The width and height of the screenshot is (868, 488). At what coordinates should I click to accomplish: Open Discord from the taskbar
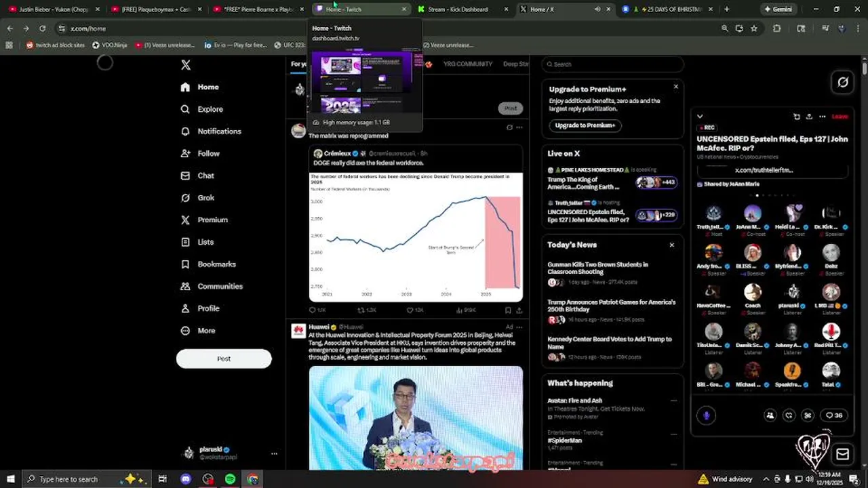point(186,479)
